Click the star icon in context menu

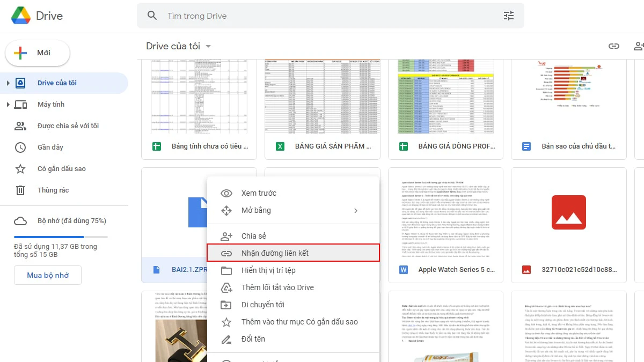click(226, 322)
